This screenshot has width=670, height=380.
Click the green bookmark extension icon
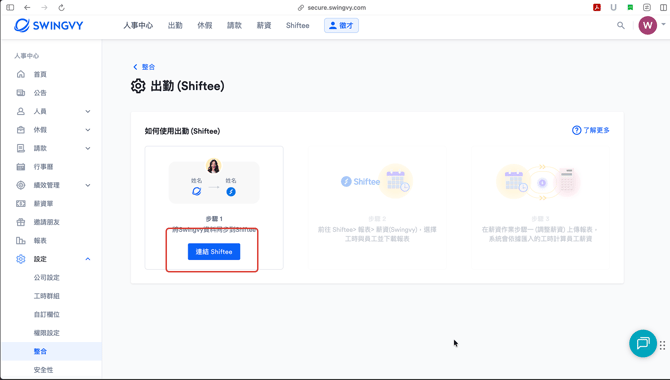tap(630, 7)
